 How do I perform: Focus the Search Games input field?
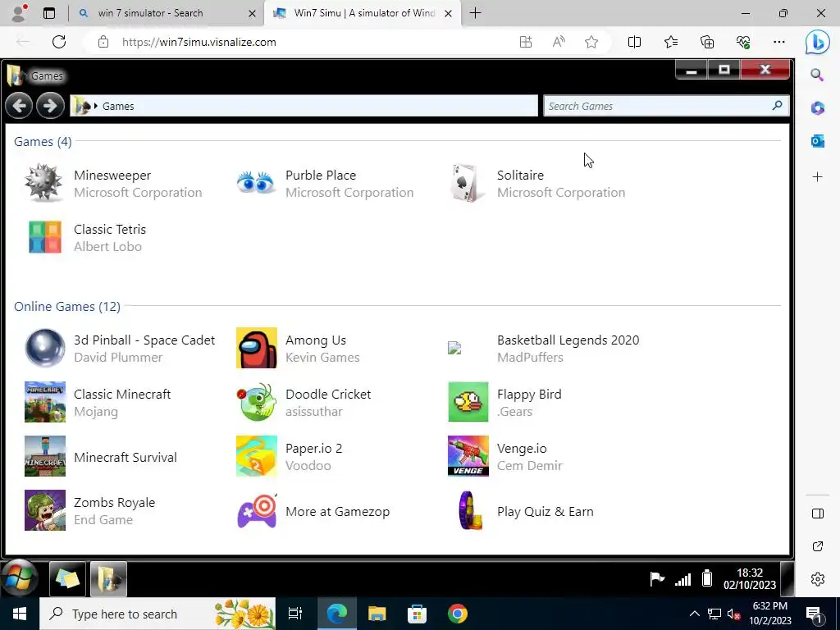pos(666,106)
